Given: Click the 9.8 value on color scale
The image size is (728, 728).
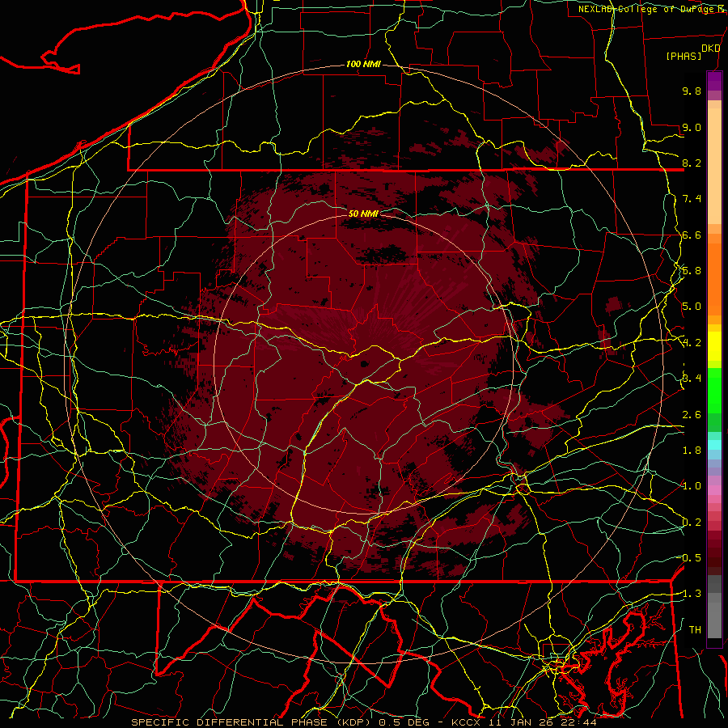Looking at the screenshot, I should click(x=692, y=91).
